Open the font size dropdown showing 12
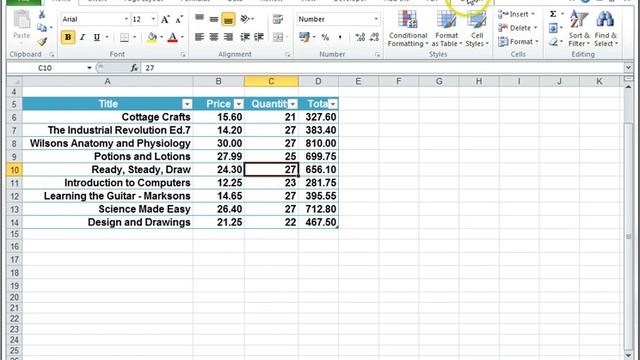 click(x=153, y=19)
